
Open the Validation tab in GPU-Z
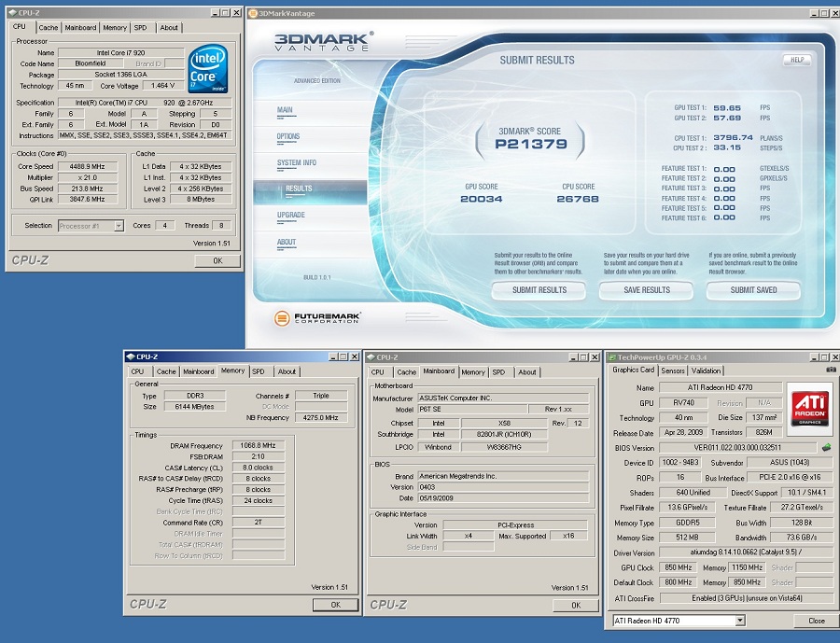706,370
